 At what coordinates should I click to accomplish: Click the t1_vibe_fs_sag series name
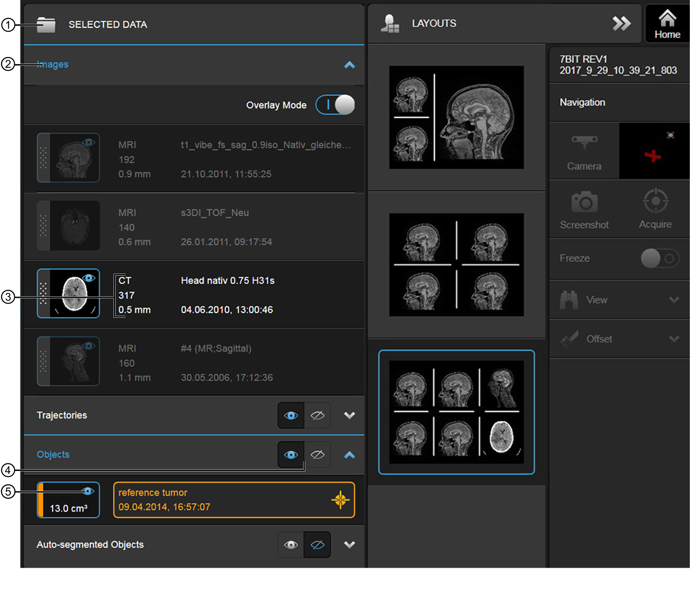click(266, 145)
